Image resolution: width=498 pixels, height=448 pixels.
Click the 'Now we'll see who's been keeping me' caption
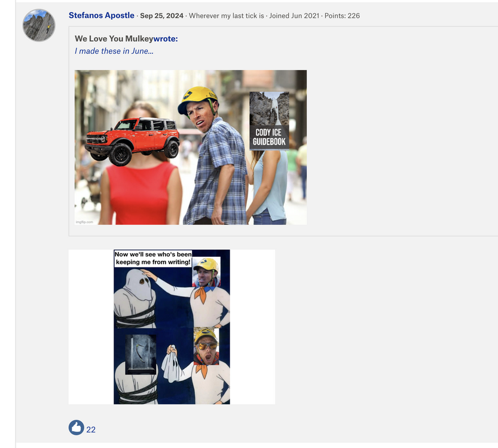point(153,258)
